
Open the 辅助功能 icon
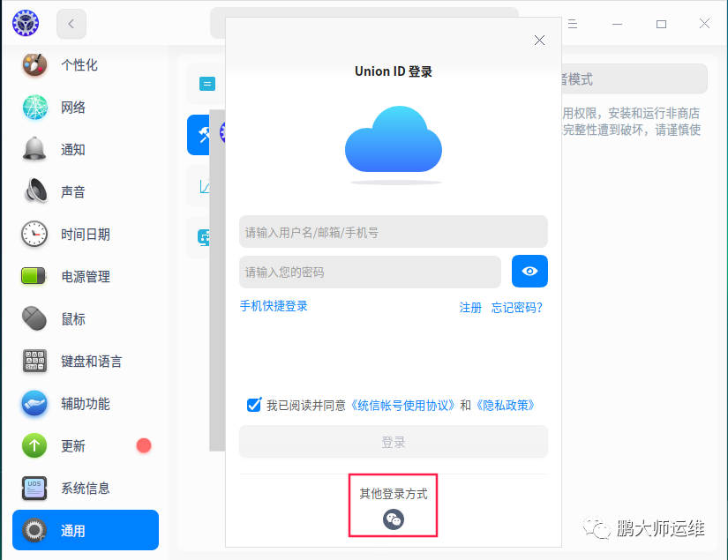coord(34,403)
